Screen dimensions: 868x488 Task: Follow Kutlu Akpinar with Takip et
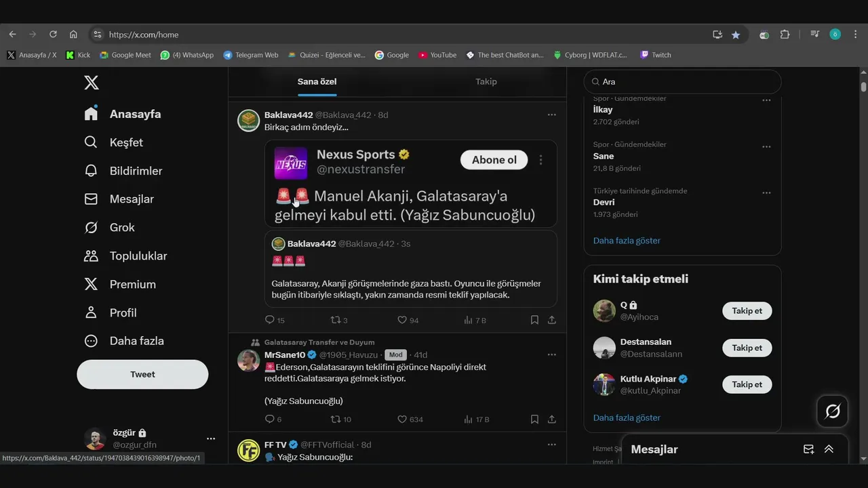pos(747,384)
